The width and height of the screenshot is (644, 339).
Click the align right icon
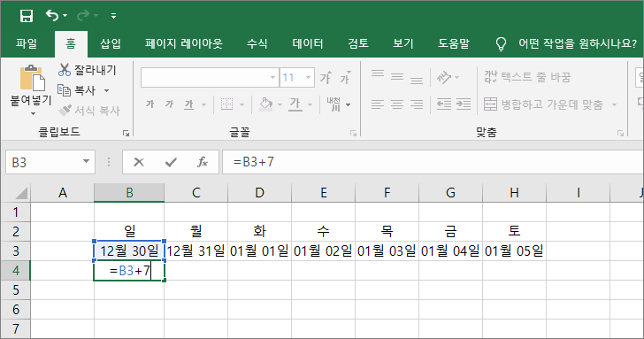click(x=417, y=104)
